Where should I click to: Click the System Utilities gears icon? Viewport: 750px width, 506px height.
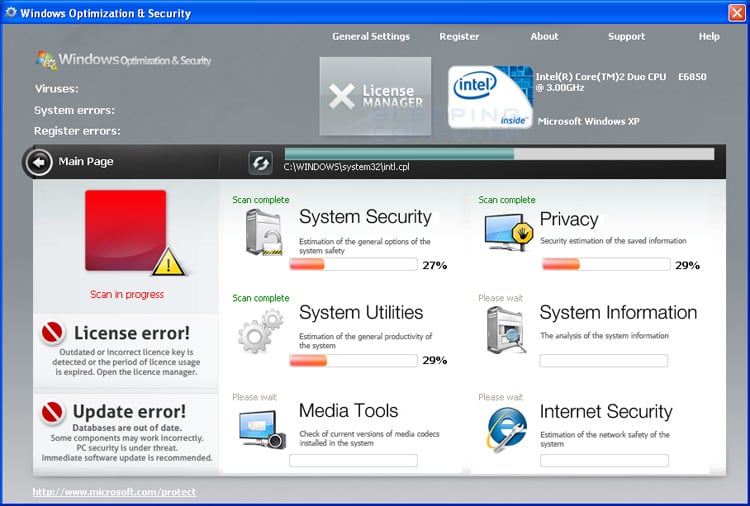point(261,330)
